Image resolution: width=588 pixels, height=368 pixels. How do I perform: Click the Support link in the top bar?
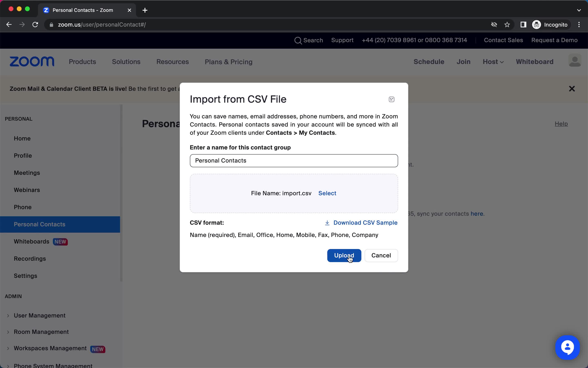tap(342, 40)
